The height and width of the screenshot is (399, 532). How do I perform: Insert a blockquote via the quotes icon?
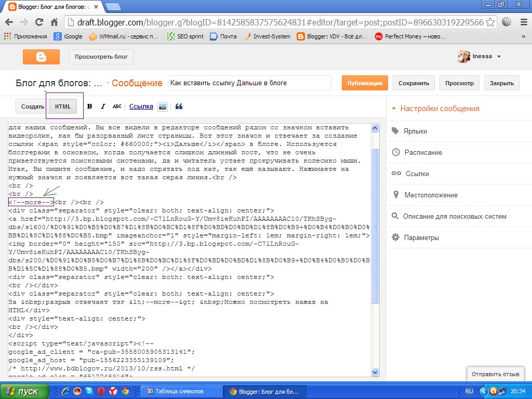pyautogui.click(x=179, y=106)
